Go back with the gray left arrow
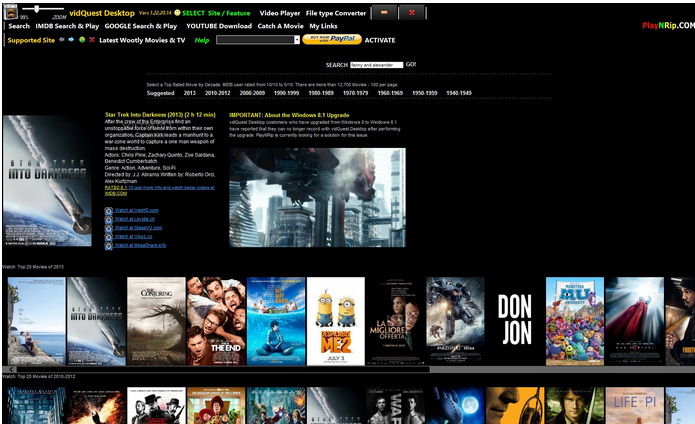This screenshot has width=695, height=424. click(62, 39)
